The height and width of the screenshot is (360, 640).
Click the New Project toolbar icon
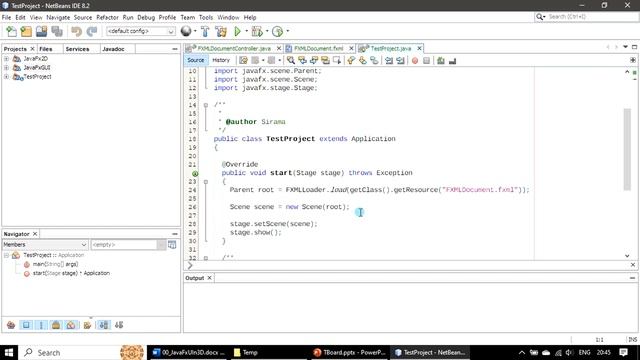pos(26,31)
